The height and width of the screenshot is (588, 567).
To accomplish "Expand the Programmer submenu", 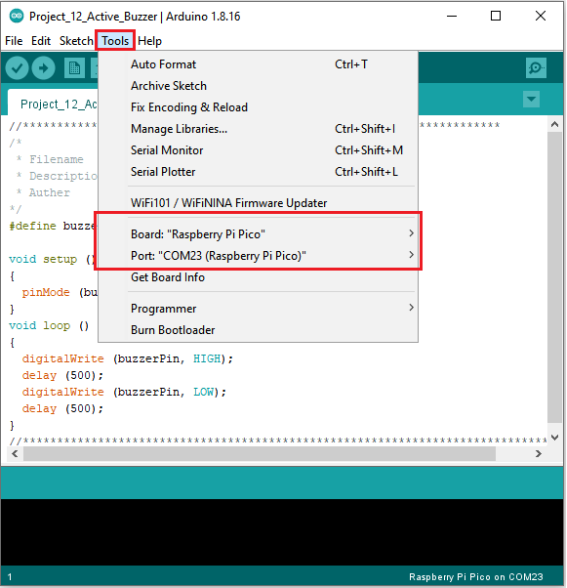I will pos(273,308).
